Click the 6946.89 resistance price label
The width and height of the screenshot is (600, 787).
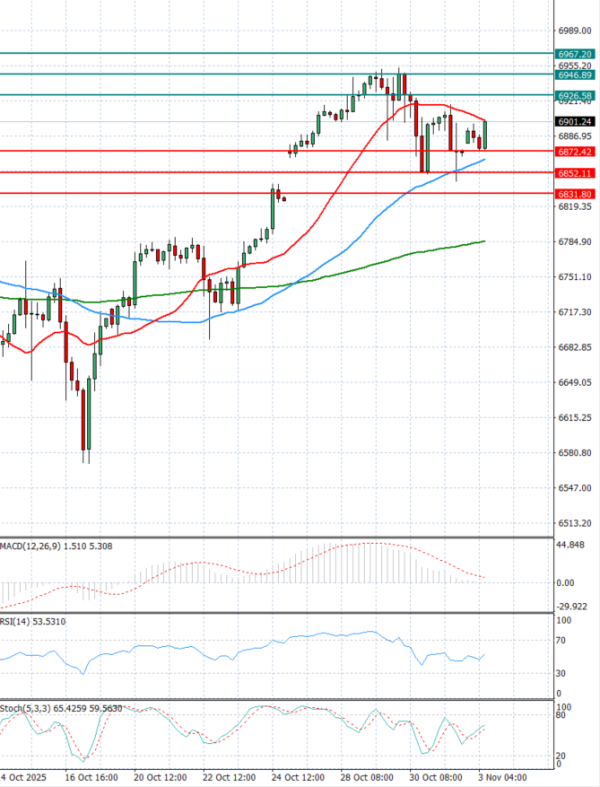point(574,75)
